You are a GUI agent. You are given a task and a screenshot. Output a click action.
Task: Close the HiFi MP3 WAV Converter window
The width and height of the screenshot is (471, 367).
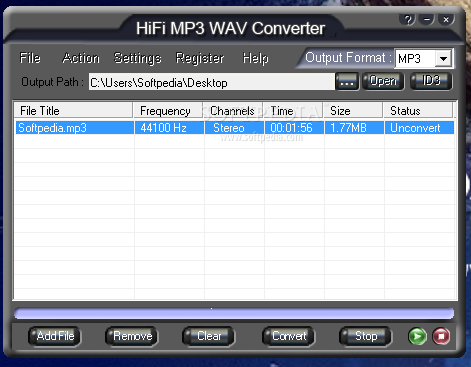(446, 20)
